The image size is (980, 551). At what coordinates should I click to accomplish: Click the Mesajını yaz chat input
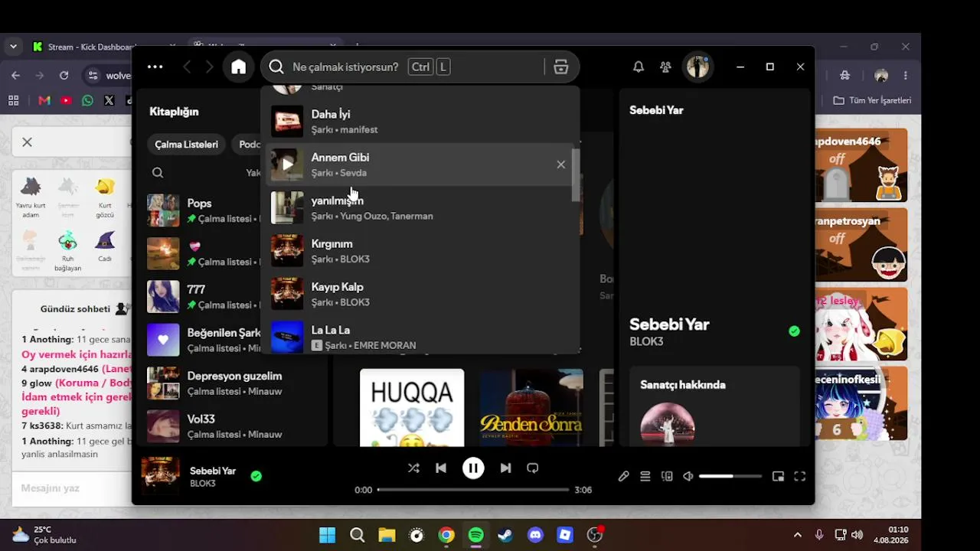[x=72, y=488]
